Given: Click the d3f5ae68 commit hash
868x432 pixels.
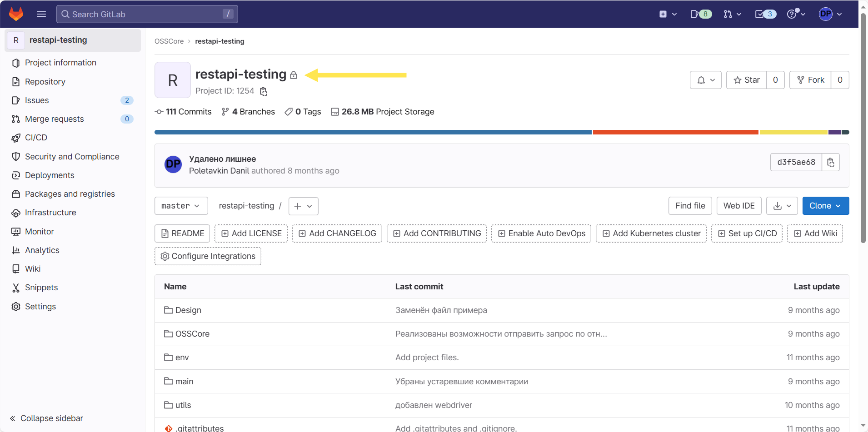Looking at the screenshot, I should 796,162.
